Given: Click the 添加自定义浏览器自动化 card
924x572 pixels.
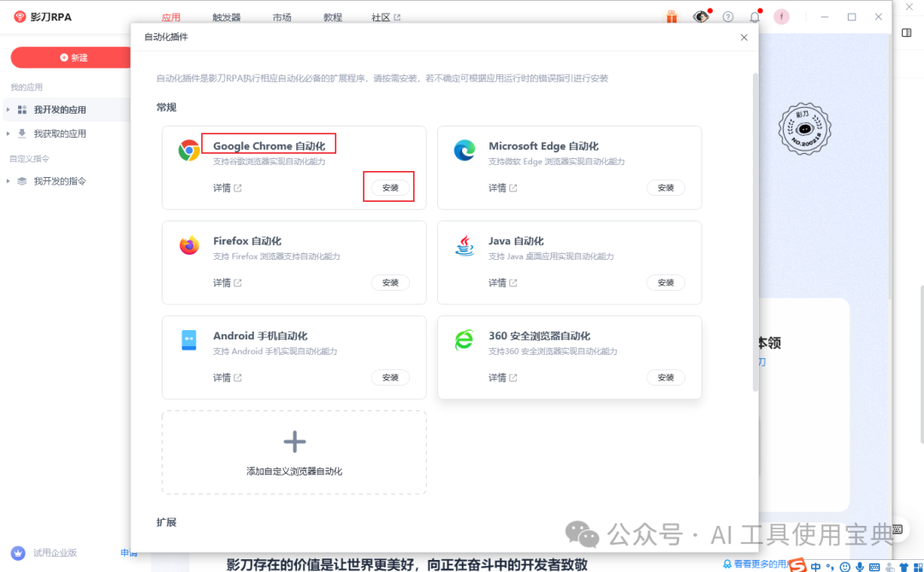Looking at the screenshot, I should 294,452.
